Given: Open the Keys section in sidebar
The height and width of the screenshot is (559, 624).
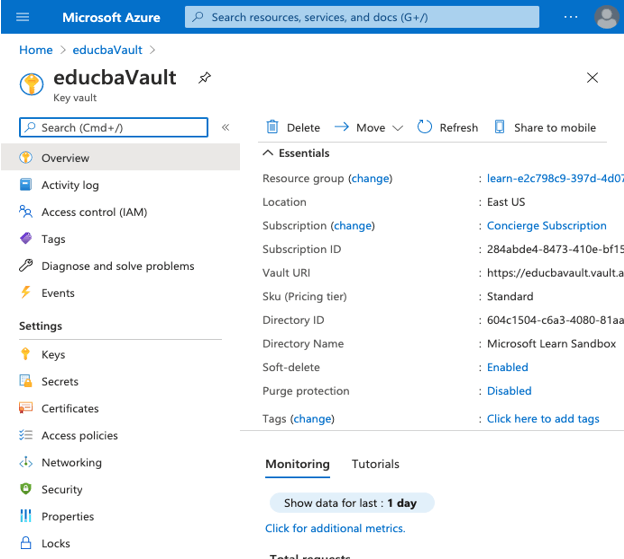Looking at the screenshot, I should pos(53,354).
